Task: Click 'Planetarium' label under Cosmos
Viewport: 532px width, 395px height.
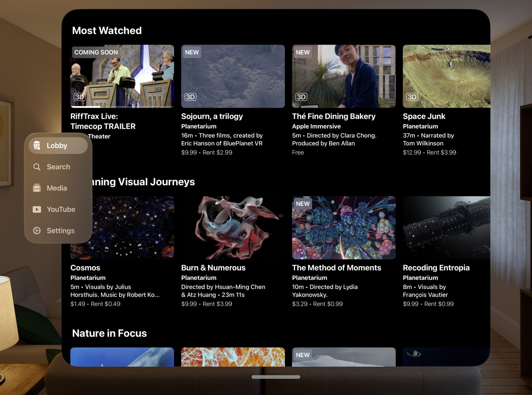Action: pos(88,278)
